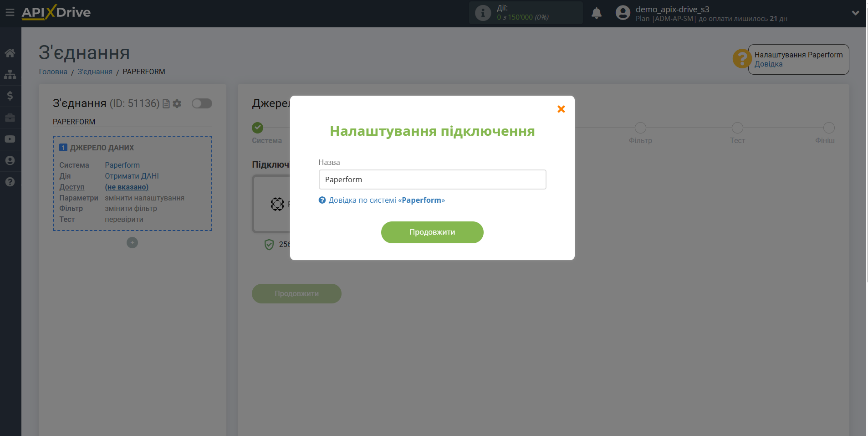This screenshot has height=436, width=868.
Task: Click the demo_apix-drive_s3 username
Action: pyautogui.click(x=672, y=9)
